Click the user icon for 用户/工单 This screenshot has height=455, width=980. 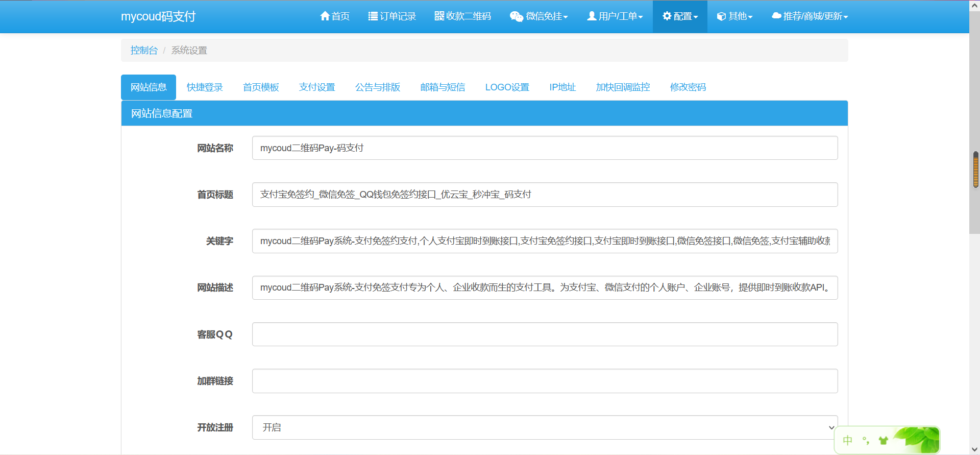592,16
